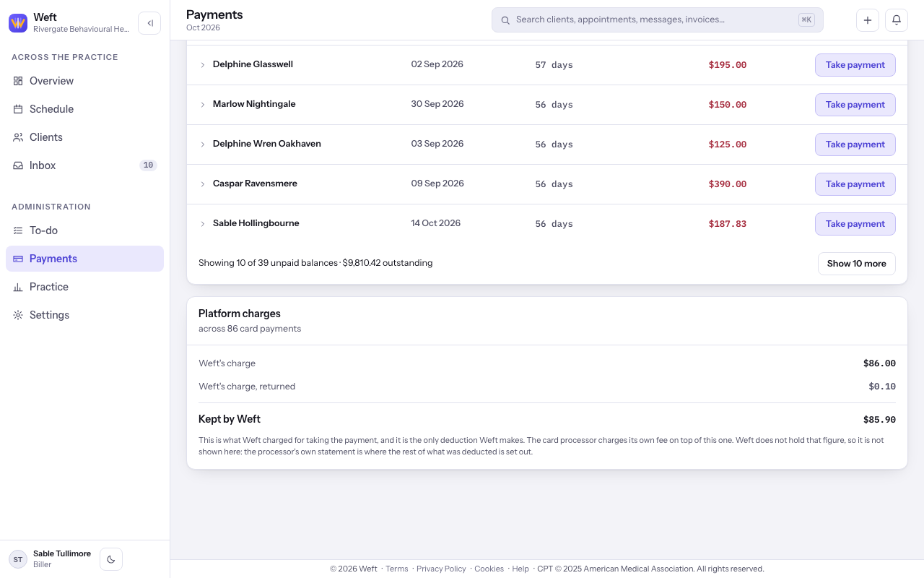Expand Caspar Ravensmere row
Viewport: 924px width, 578px height.
coord(203,184)
